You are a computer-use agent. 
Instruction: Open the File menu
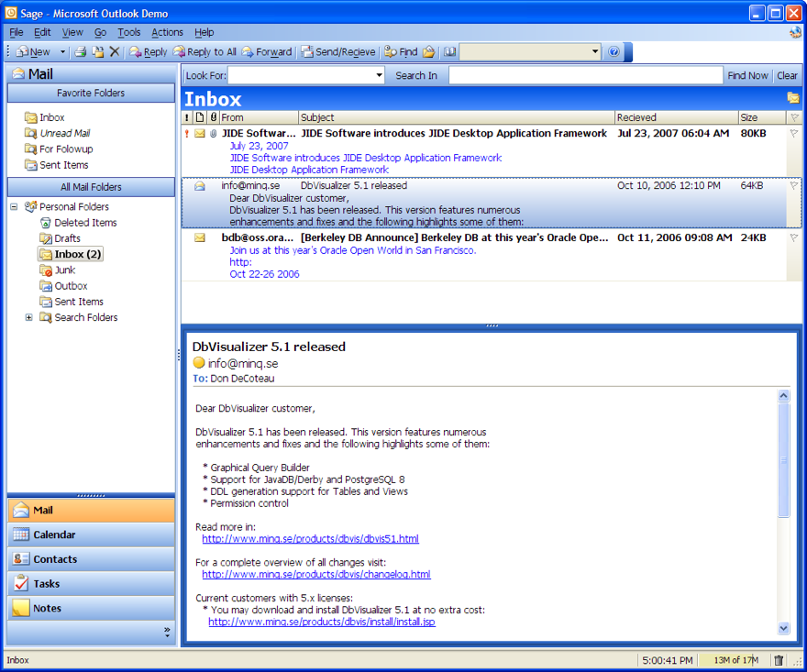coord(16,32)
